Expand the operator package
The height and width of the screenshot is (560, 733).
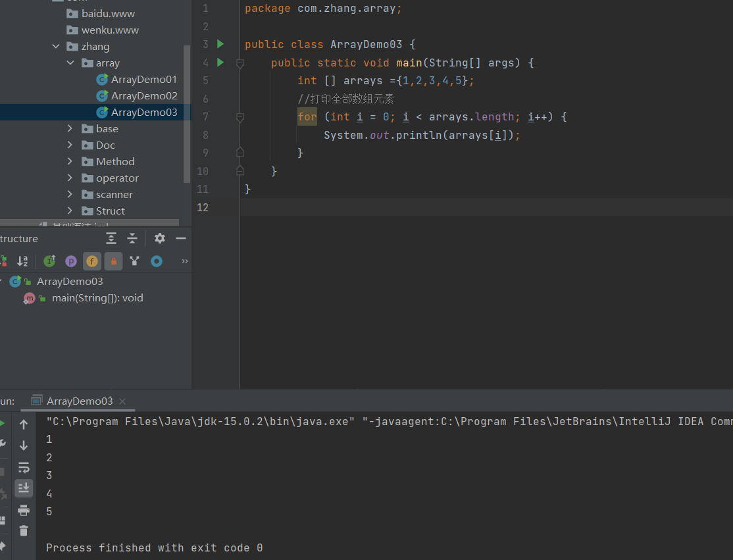pos(70,178)
